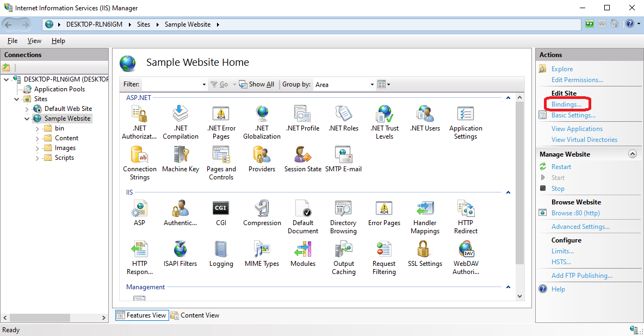Expand the bin folder node
The width and height of the screenshot is (644, 336).
[x=38, y=128]
